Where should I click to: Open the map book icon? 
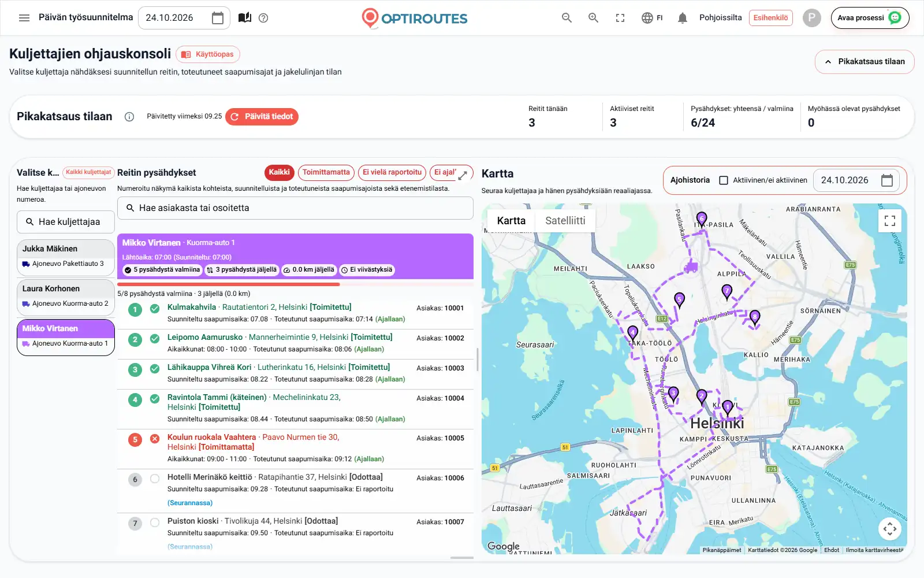pos(245,18)
